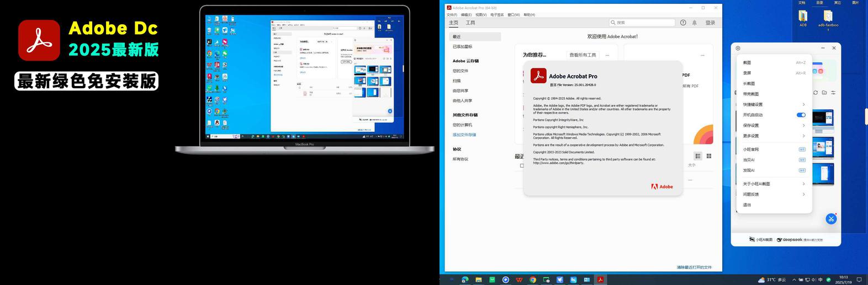Open the 编辑(E) menu
Viewport: 868px width, 285px height.
pos(466,15)
